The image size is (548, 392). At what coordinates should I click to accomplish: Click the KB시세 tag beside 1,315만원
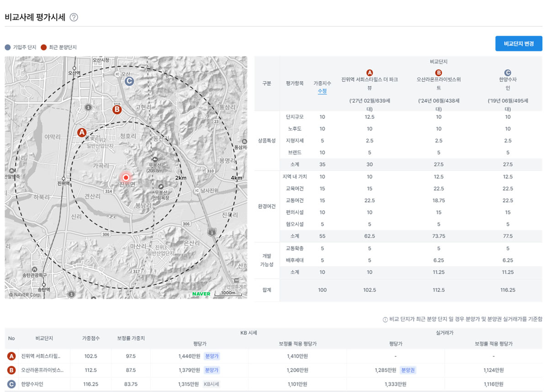(211, 384)
